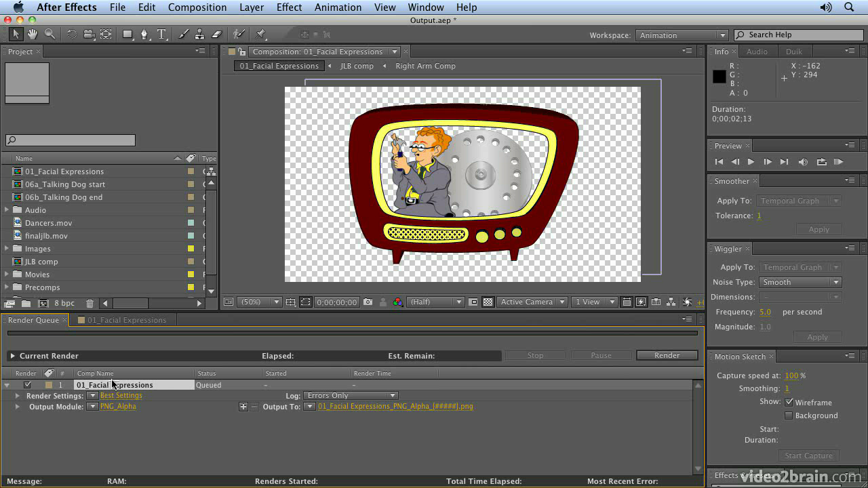Open 1 View layout dropdown
Screen dimensions: 868x488
pyautogui.click(x=594, y=302)
